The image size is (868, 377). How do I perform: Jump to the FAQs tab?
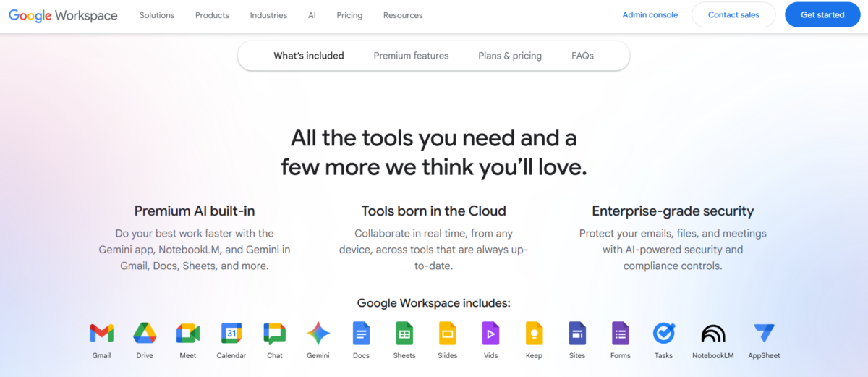point(582,56)
